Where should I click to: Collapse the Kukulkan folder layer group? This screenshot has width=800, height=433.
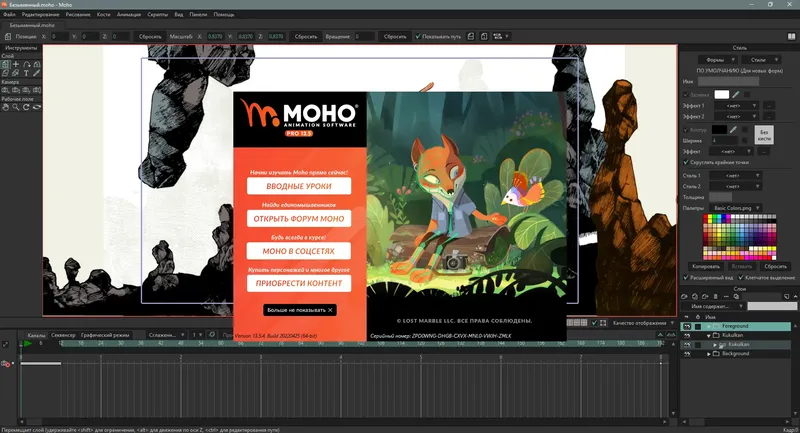(709, 336)
